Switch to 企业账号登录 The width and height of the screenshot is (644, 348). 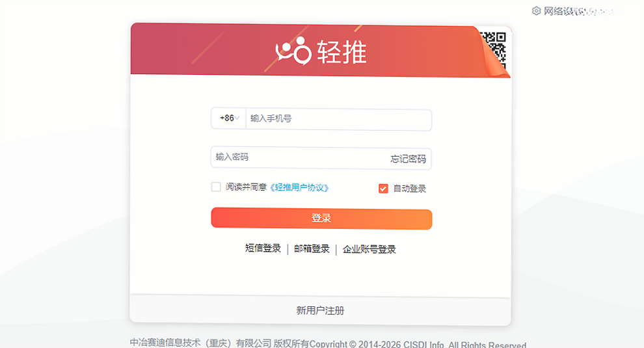tap(369, 249)
